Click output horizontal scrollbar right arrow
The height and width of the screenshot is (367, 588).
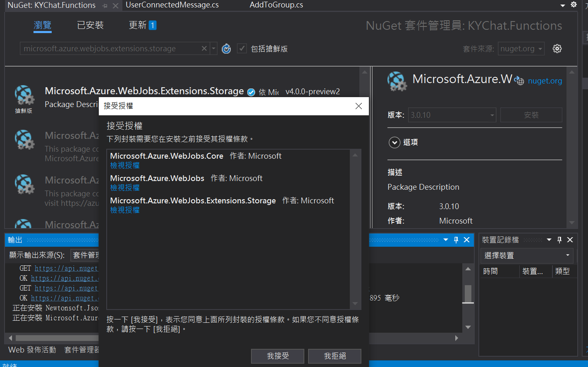(457, 338)
